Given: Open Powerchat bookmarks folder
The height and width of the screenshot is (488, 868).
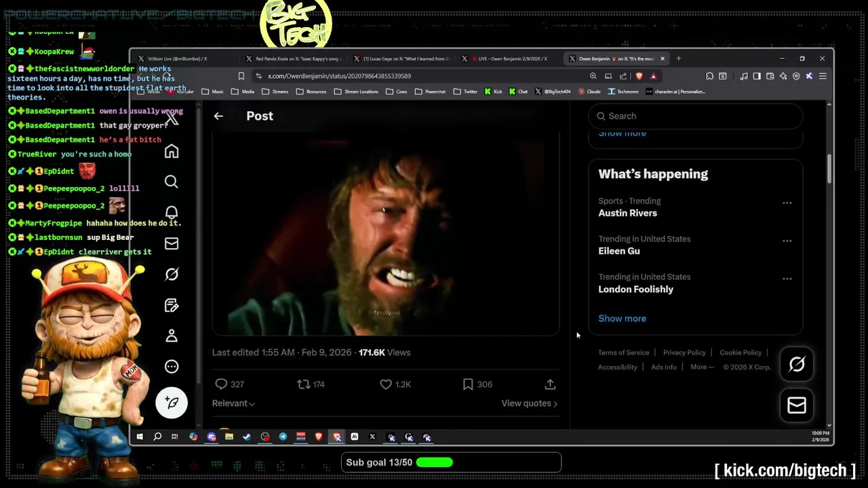Looking at the screenshot, I should [430, 91].
